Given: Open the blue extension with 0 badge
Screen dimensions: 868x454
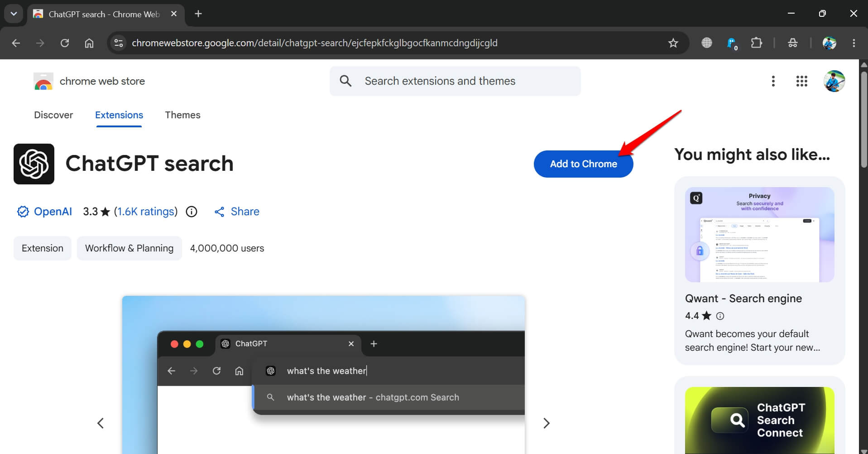Looking at the screenshot, I should click(x=732, y=43).
